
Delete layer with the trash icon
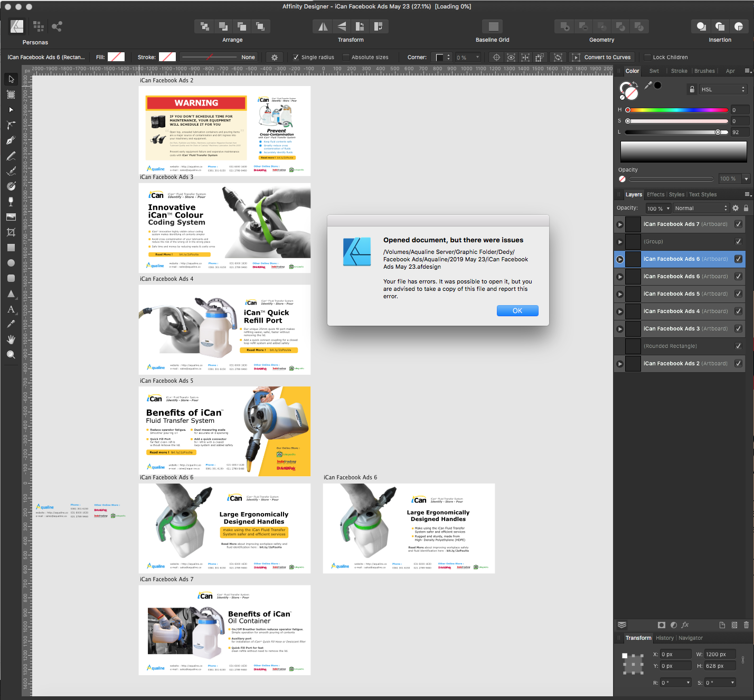pos(746,625)
